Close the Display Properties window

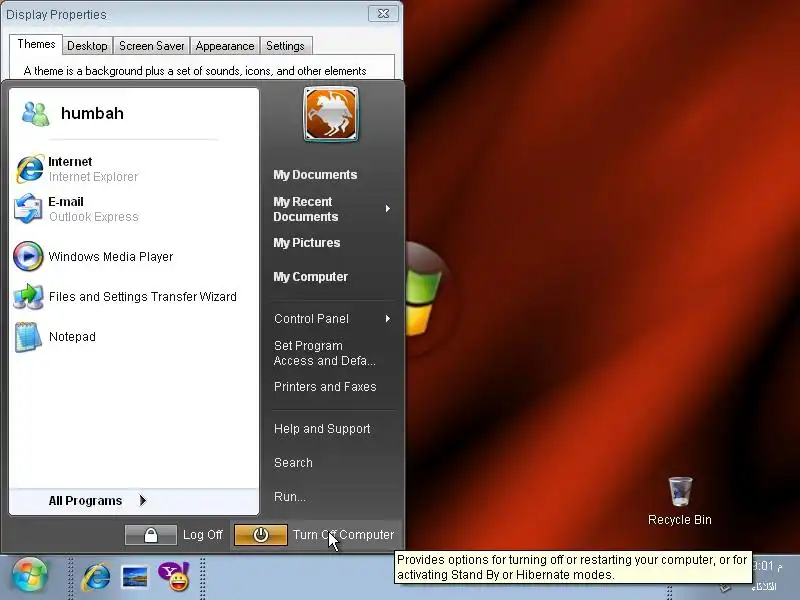pos(383,14)
